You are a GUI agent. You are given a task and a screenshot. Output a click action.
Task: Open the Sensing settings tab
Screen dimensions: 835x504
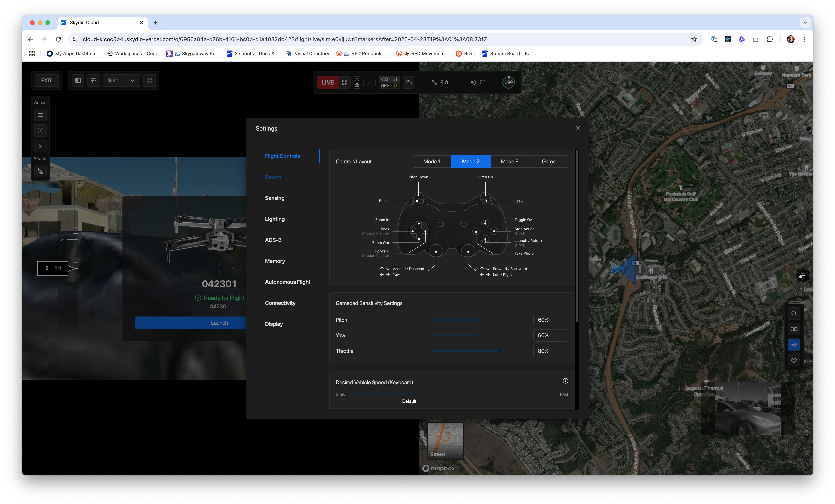(x=274, y=198)
